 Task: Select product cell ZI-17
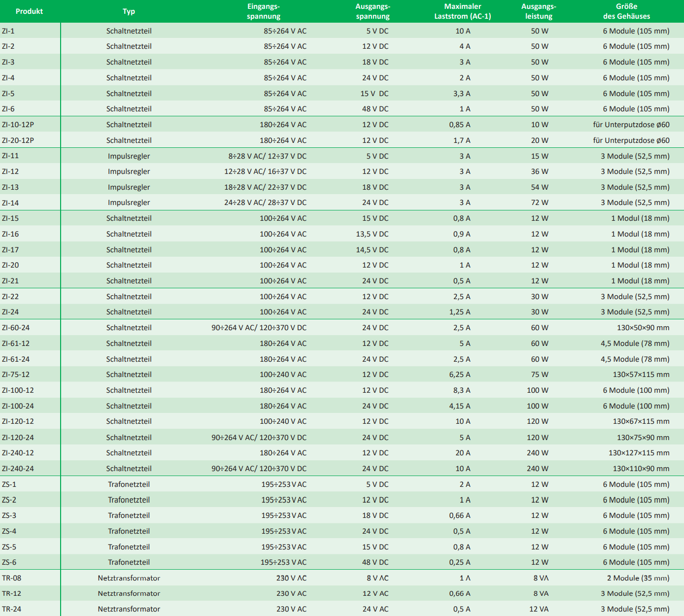tap(10, 250)
